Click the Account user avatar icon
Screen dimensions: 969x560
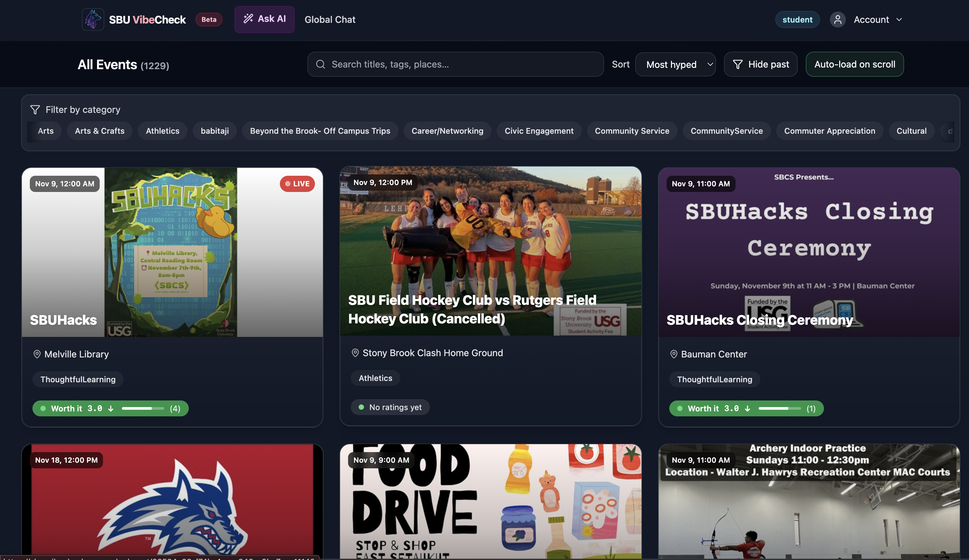pyautogui.click(x=837, y=20)
